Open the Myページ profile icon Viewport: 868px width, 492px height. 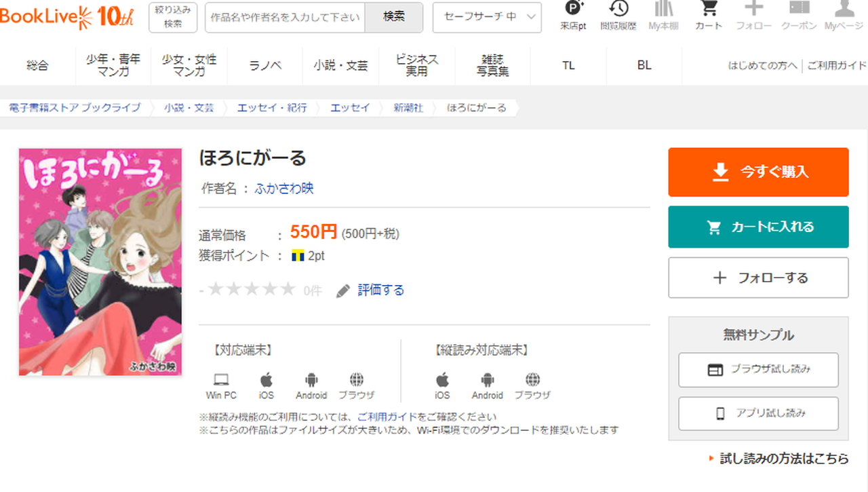[x=844, y=10]
